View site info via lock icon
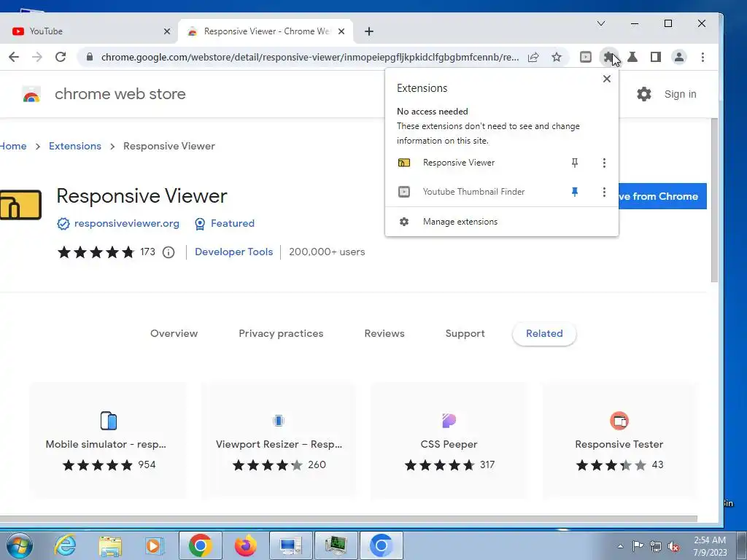Viewport: 747px width, 560px height. 89,57
